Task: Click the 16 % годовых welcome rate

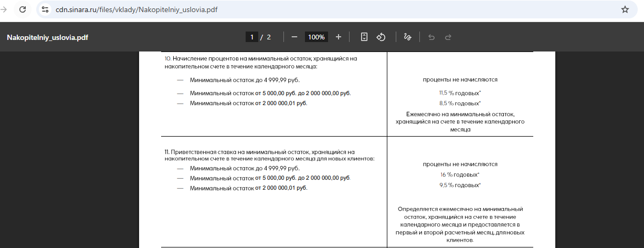Action: (460, 174)
